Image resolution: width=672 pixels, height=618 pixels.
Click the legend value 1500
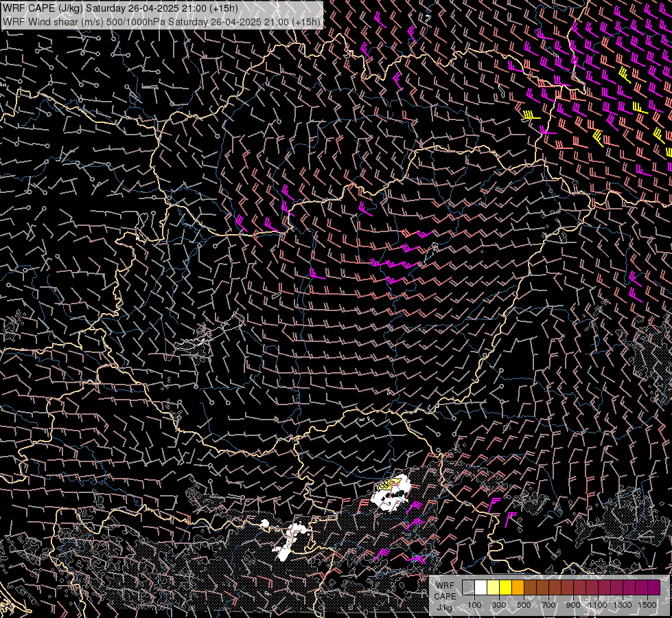pos(647,605)
